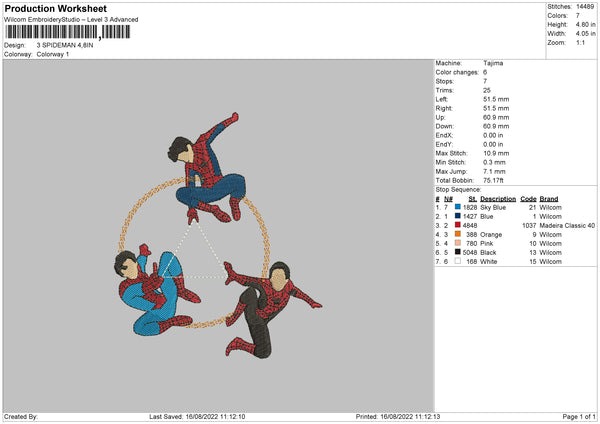This screenshot has width=600, height=424.
Task: Pick the red 4848 thread swatch
Action: coord(458,225)
